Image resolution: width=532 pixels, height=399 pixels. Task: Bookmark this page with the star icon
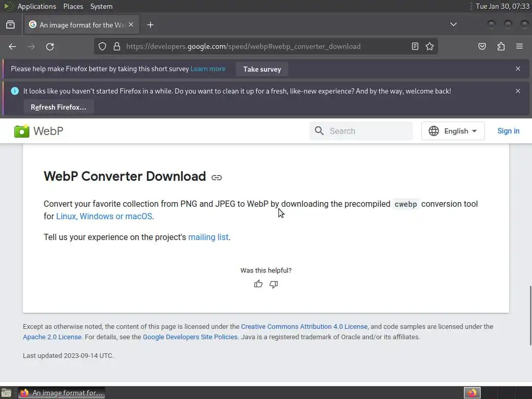click(x=430, y=46)
